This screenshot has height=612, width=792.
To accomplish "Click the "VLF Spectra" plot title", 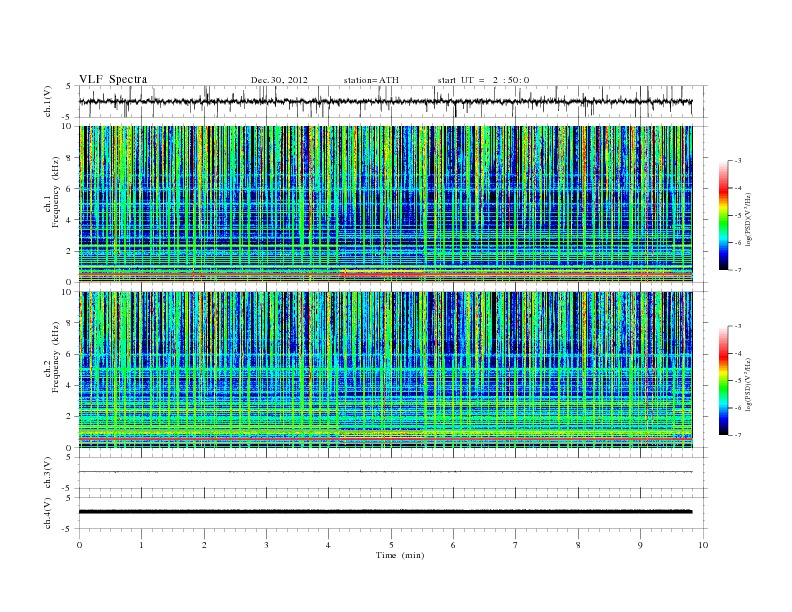I will [113, 79].
